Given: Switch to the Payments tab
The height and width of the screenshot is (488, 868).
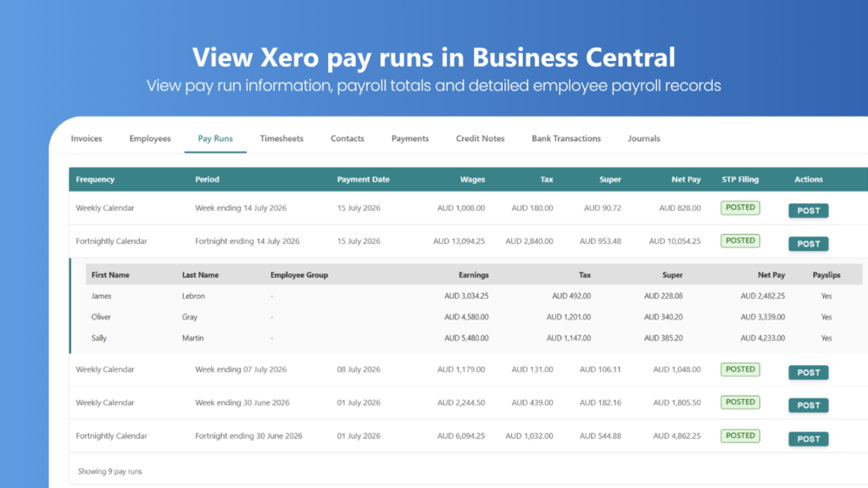Looking at the screenshot, I should [x=410, y=138].
